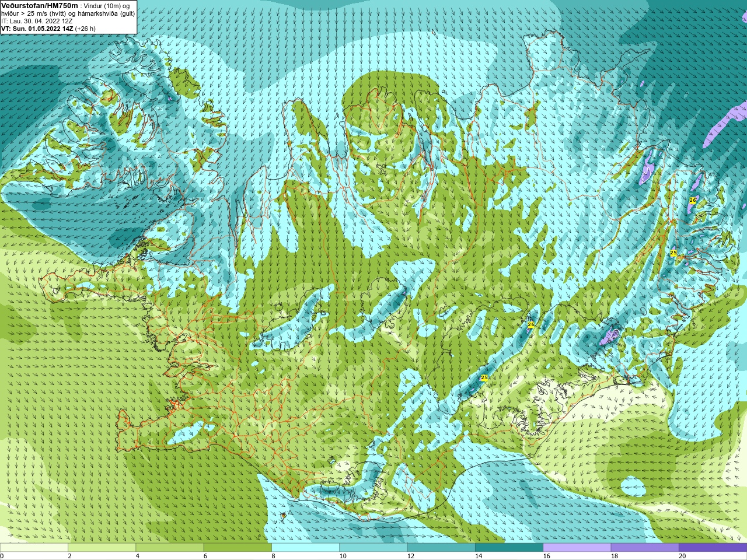
Task: Click the legend scale number 6
Action: [x=205, y=556]
